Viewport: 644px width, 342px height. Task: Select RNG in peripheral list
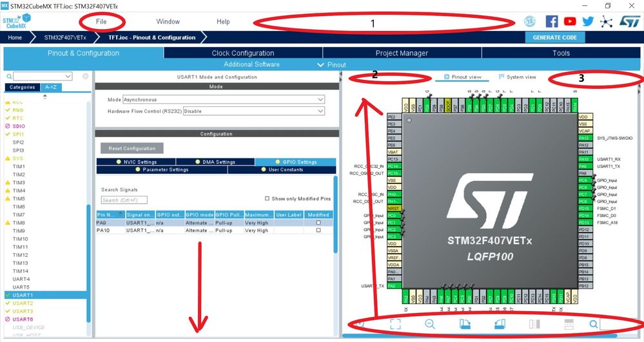[x=17, y=110]
